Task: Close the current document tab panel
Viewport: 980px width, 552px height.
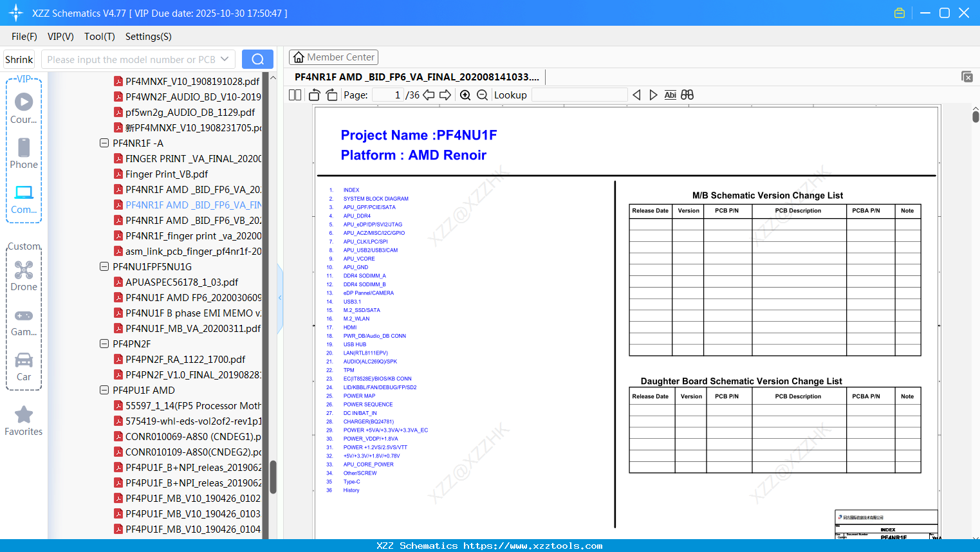Action: pos(966,77)
